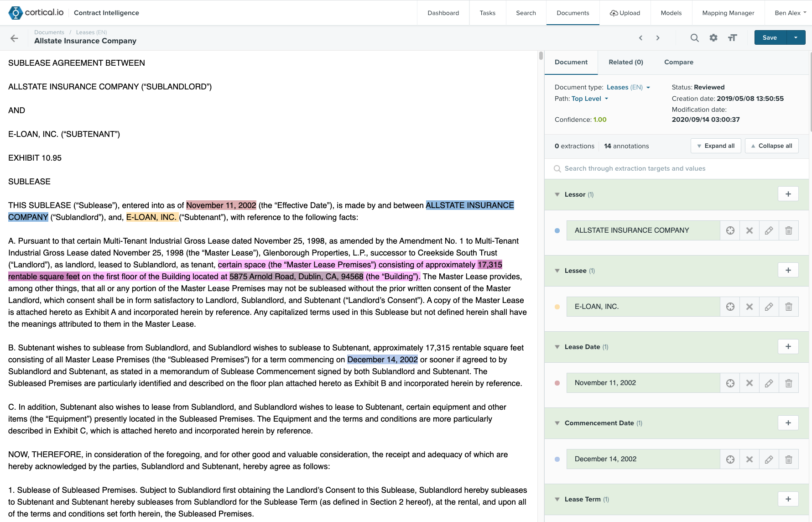Click highlighted November 11, 2002 in document
This screenshot has height=522, width=812.
pos(221,205)
